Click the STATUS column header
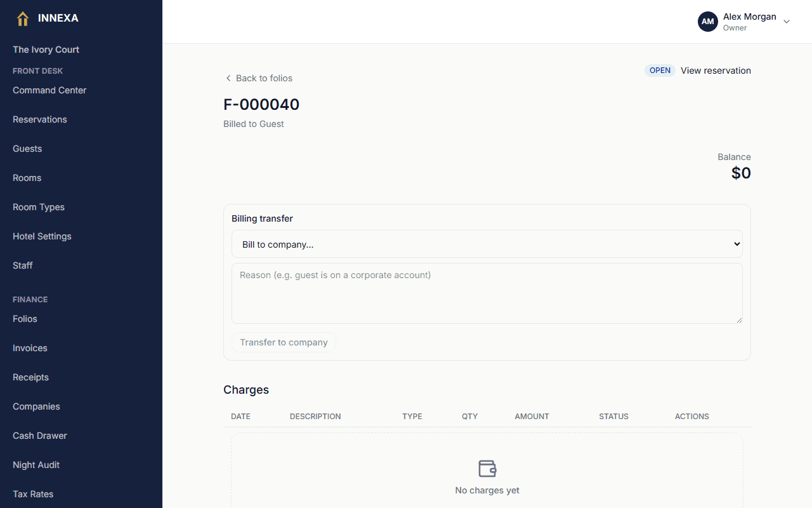Image resolution: width=812 pixels, height=508 pixels. click(613, 417)
